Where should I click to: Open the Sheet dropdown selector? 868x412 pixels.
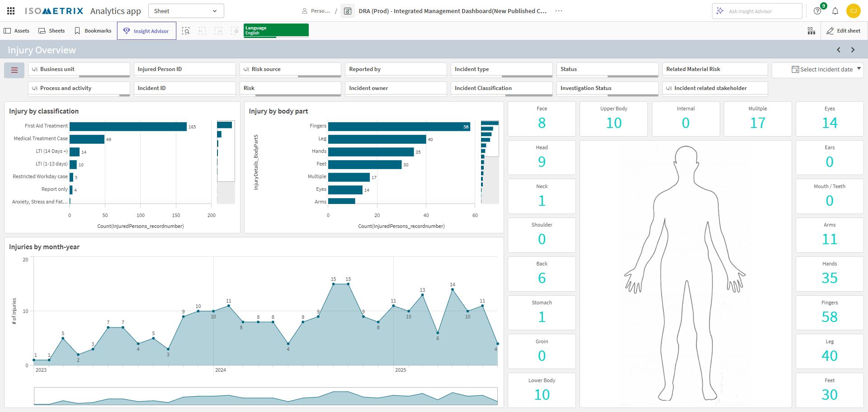186,11
